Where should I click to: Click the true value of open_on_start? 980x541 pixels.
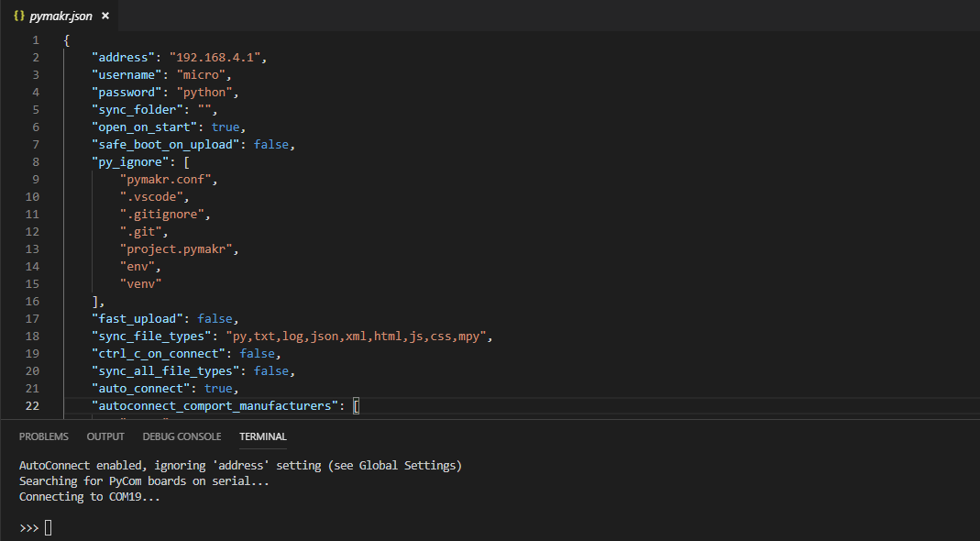[226, 127]
